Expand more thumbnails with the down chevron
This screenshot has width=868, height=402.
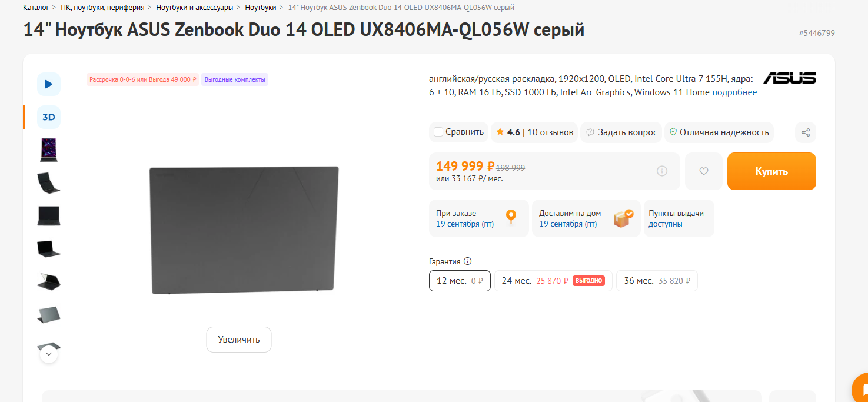(49, 354)
